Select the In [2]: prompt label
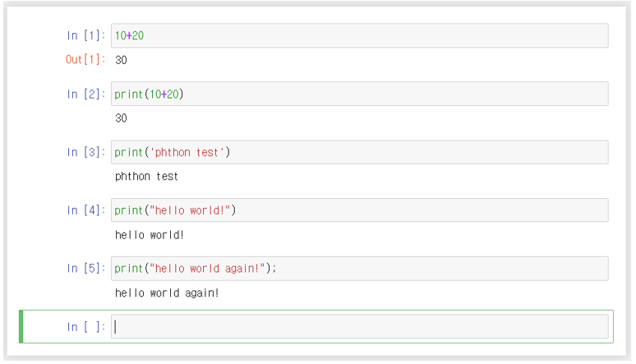The width and height of the screenshot is (636, 364). [x=86, y=94]
